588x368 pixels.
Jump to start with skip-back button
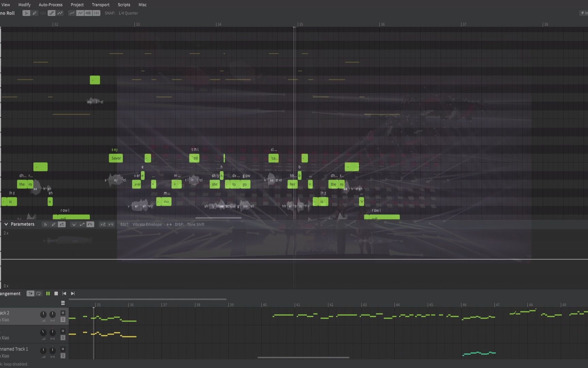(64, 293)
